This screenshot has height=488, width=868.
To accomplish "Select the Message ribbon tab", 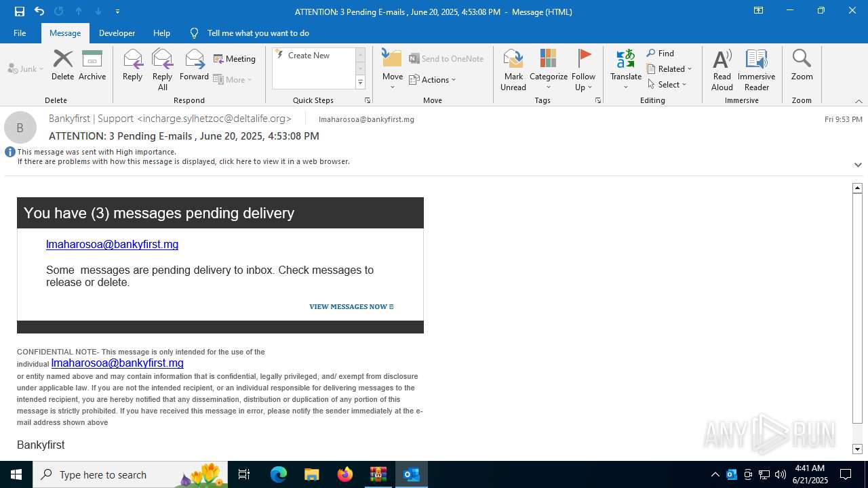I will [x=65, y=33].
